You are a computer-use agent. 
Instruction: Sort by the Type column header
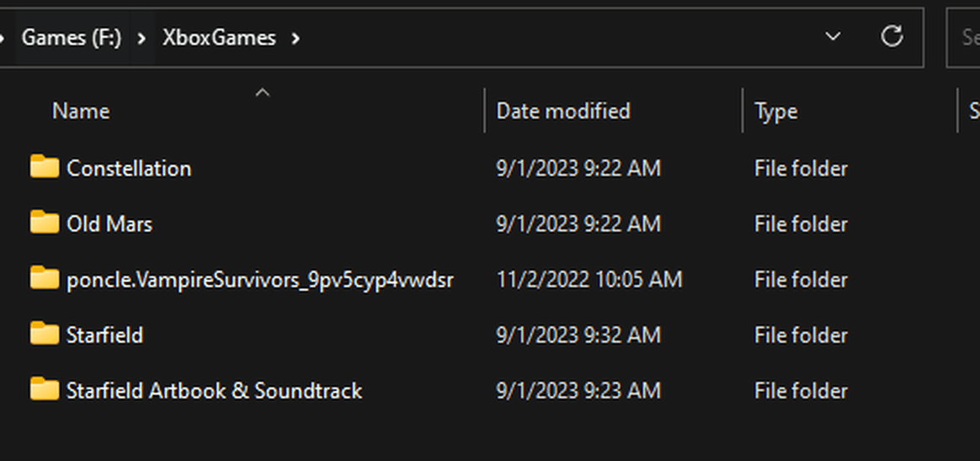click(775, 111)
